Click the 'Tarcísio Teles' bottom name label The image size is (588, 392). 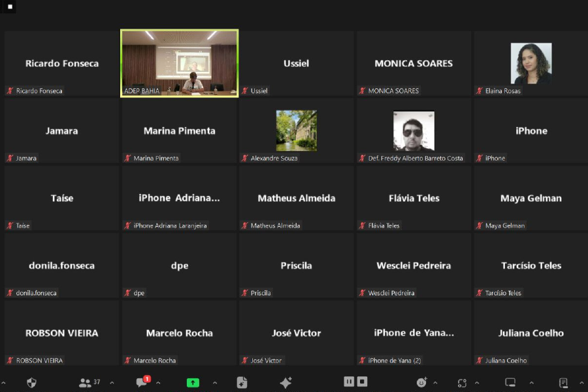click(503, 293)
